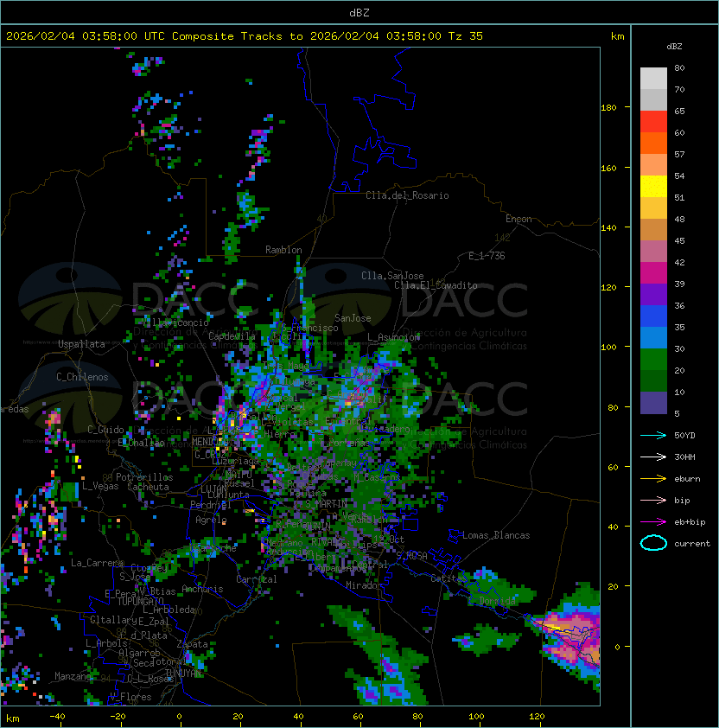This screenshot has width=719, height=728.
Task: Click the -40 mark on the horizontal km axis
Action: point(58,717)
